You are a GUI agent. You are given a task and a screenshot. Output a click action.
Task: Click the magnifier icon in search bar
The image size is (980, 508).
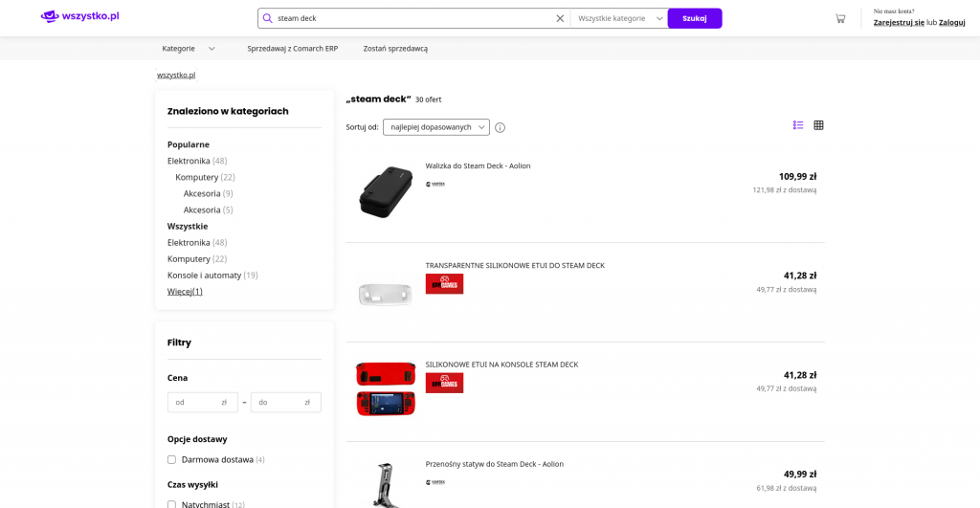point(268,18)
